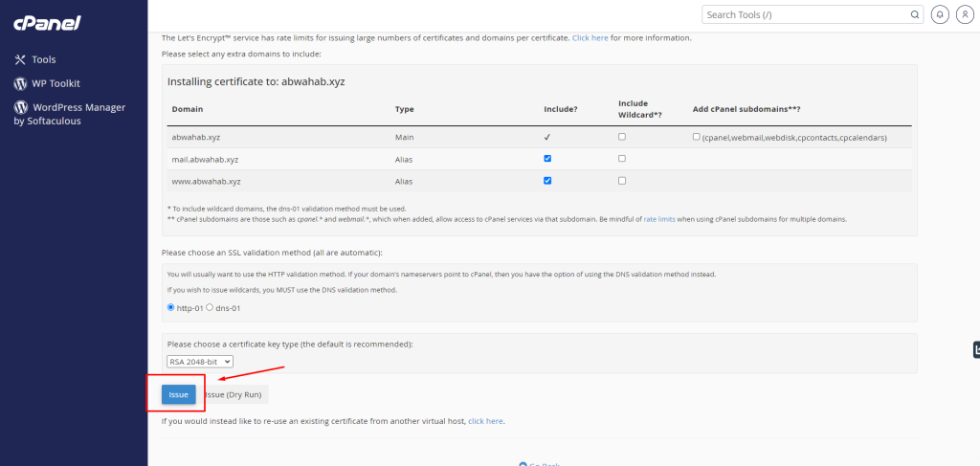Click the WordPress Manager by Softaculous icon

(19, 107)
